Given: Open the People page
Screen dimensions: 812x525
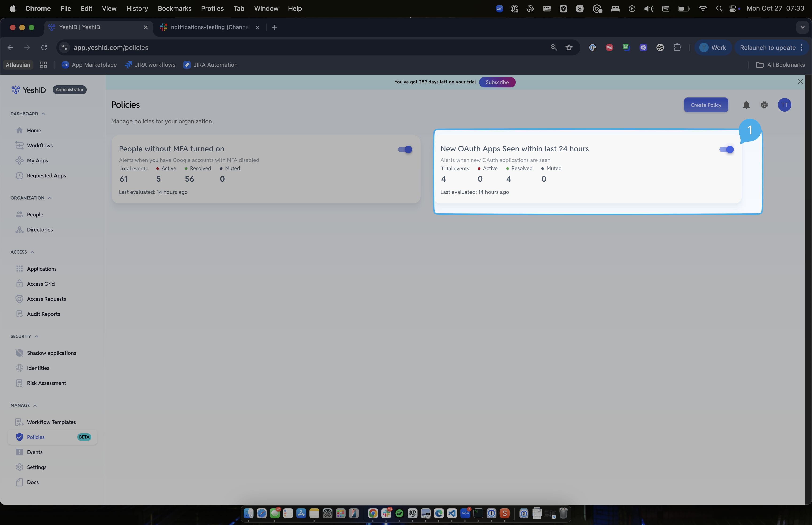Looking at the screenshot, I should point(35,215).
